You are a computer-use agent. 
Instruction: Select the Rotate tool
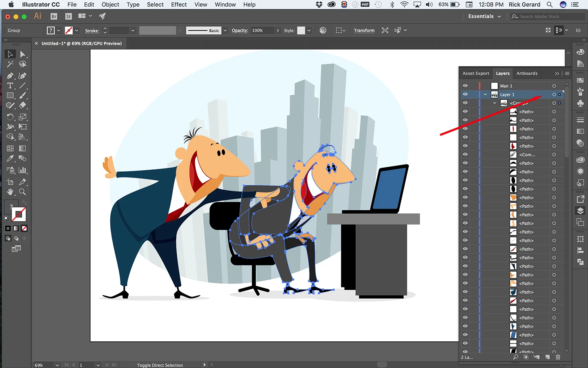point(10,117)
